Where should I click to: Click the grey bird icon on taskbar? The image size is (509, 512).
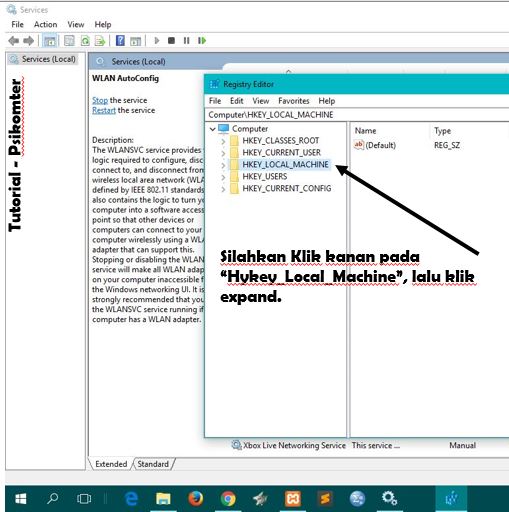point(260,499)
